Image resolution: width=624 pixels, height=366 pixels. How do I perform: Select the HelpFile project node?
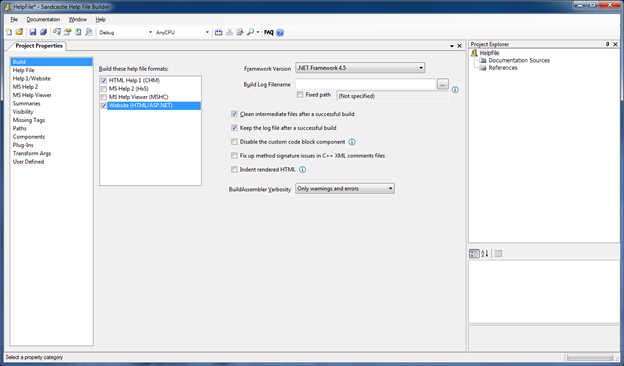point(489,53)
